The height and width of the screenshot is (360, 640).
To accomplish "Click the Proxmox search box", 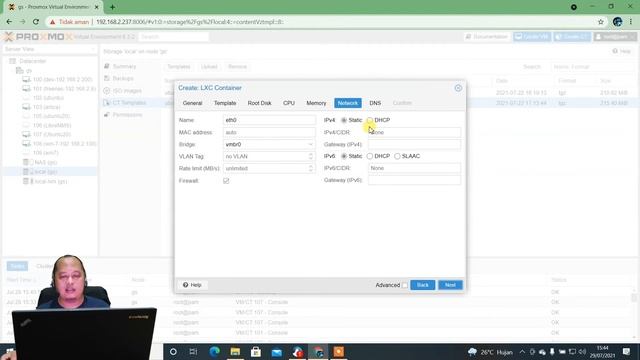I will [x=174, y=37].
